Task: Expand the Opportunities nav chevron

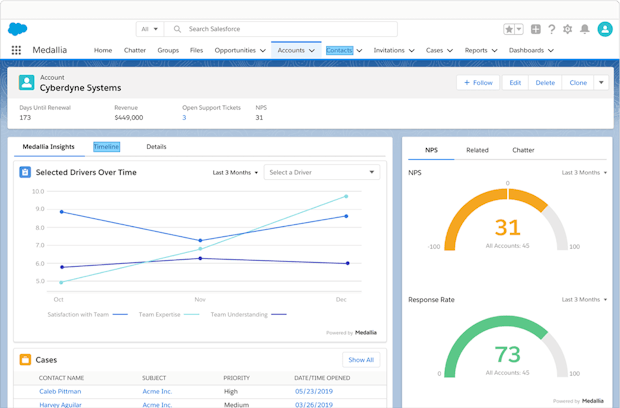Action: (x=263, y=51)
